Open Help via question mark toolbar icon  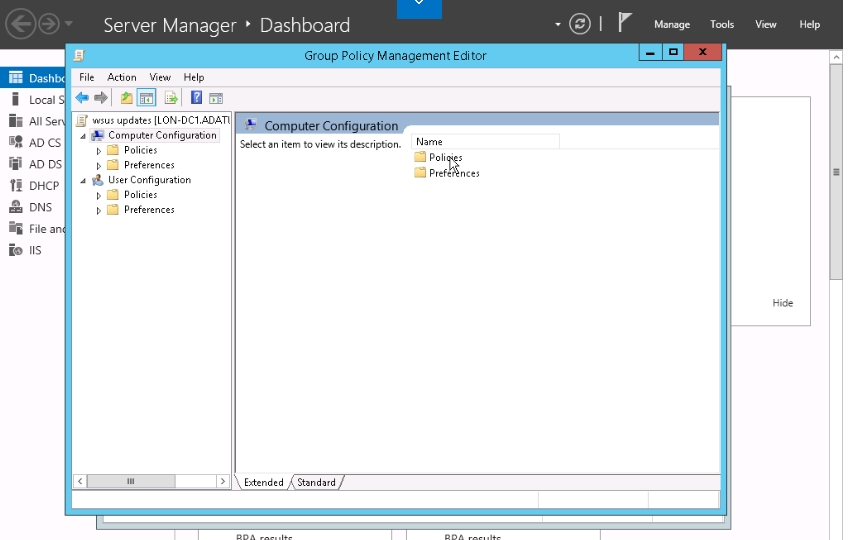196,97
